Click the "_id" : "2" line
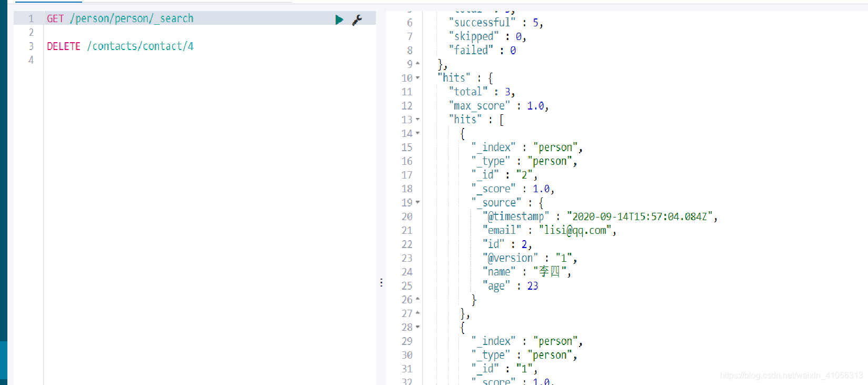The height and width of the screenshot is (385, 868). pyautogui.click(x=504, y=175)
